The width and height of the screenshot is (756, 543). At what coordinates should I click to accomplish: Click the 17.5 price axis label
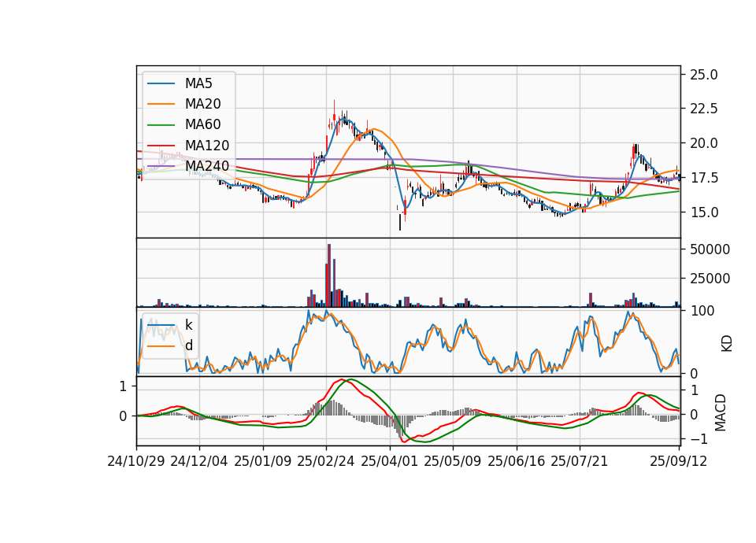[x=704, y=178]
